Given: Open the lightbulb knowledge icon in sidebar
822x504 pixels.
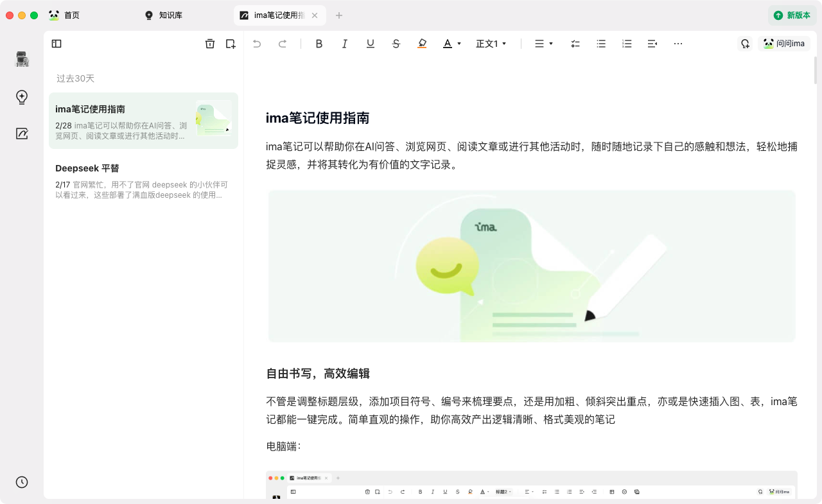Looking at the screenshot, I should click(22, 97).
